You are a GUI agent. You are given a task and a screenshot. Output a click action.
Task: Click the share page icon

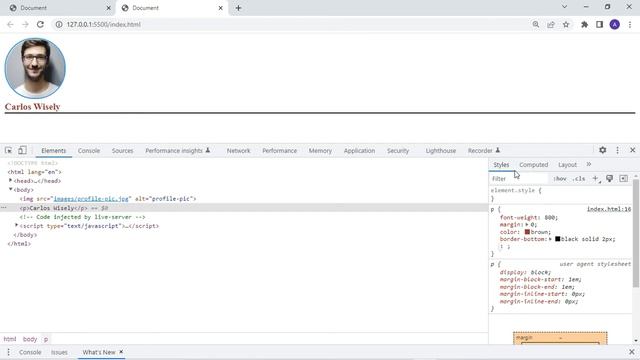pos(551,24)
